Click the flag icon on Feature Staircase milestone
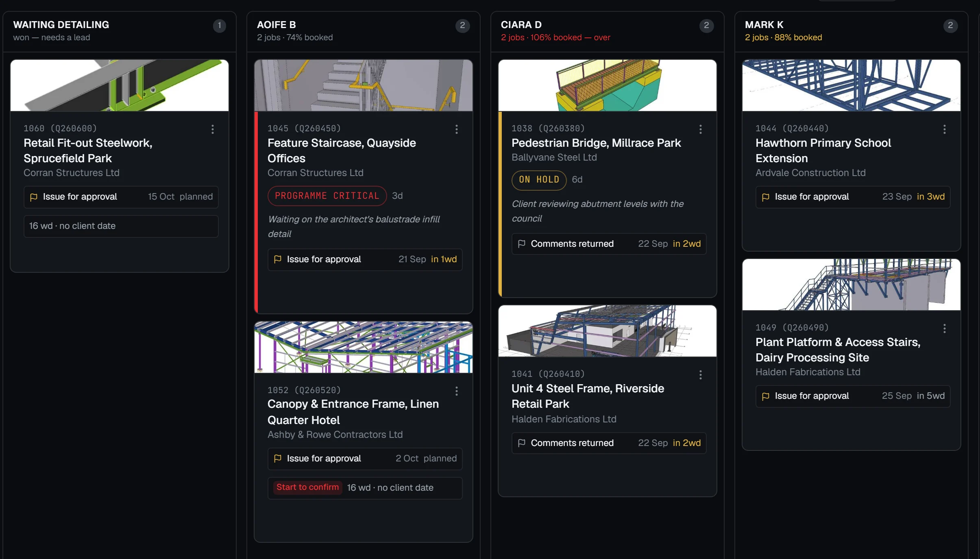The image size is (980, 559). [x=278, y=259]
